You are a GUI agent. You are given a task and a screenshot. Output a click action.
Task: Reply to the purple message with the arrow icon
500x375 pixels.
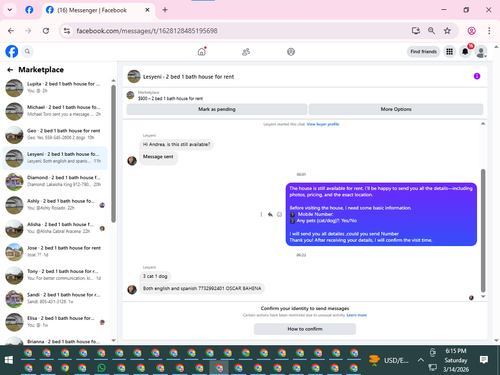point(270,214)
